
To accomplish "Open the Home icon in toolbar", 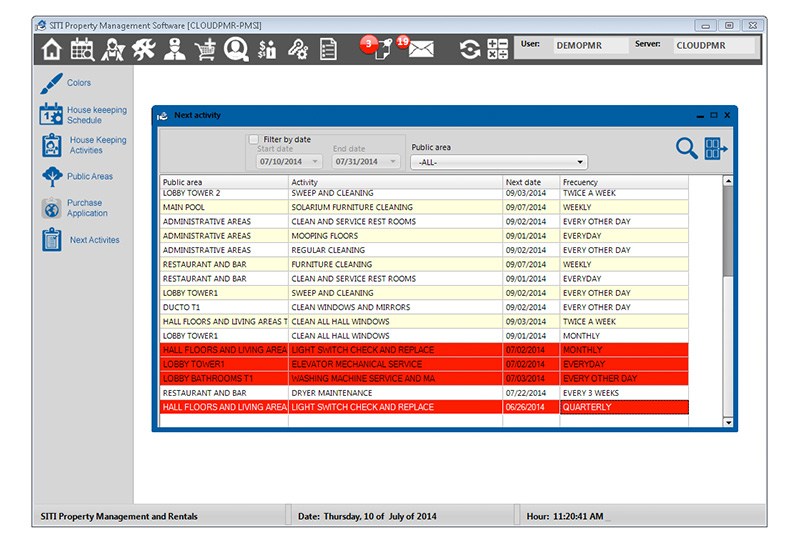I will [52, 49].
